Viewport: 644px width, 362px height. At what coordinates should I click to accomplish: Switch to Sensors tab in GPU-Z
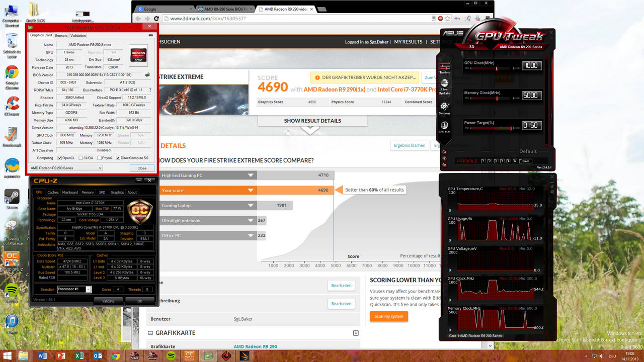[x=61, y=36]
